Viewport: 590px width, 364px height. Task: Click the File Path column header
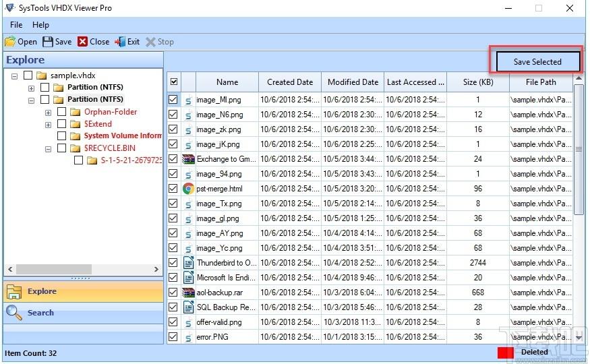(541, 82)
